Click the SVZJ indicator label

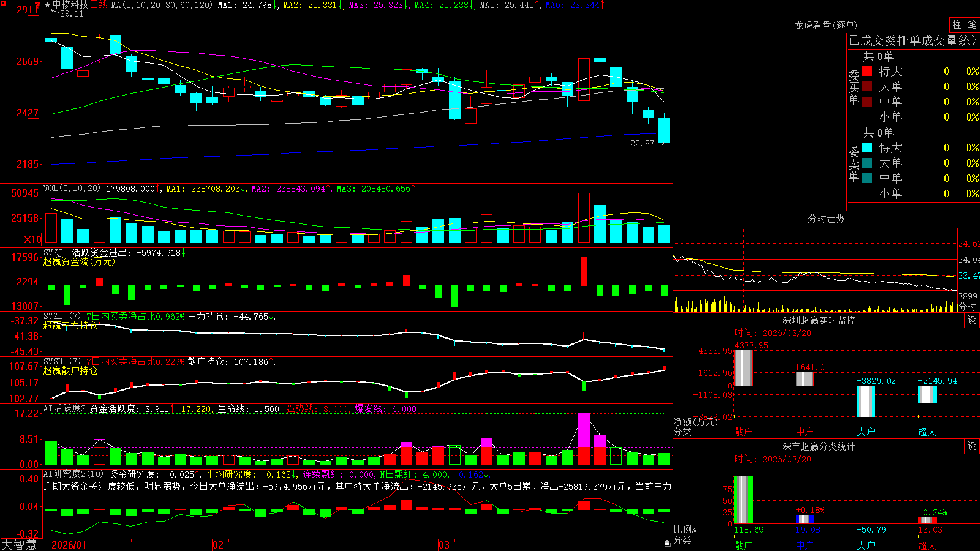pos(53,252)
